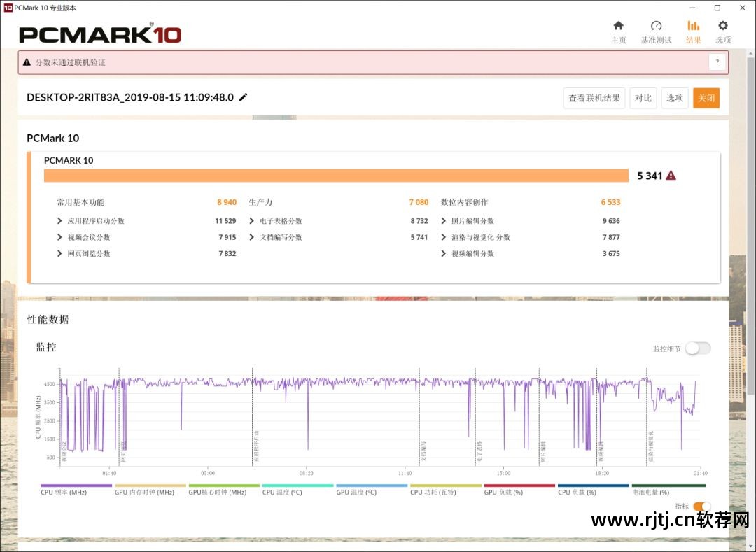
Task: Click 常用基本功能 score 8 940
Action: click(x=227, y=202)
